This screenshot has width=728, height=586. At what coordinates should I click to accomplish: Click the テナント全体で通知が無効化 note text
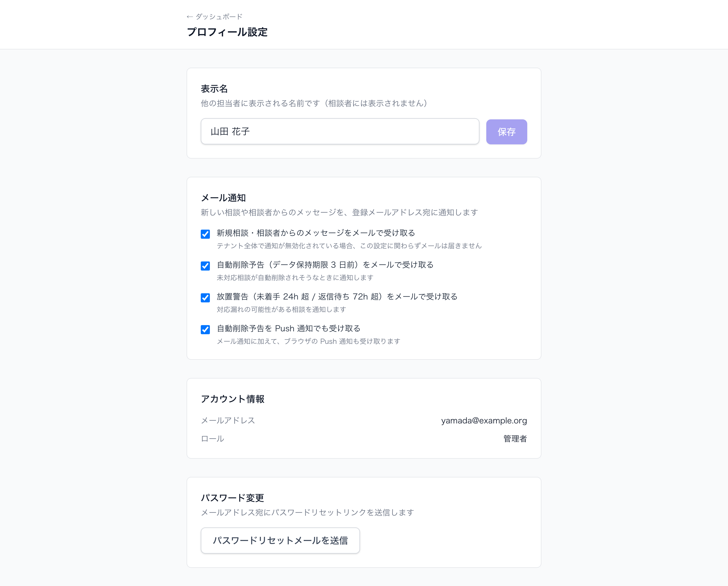tap(349, 246)
